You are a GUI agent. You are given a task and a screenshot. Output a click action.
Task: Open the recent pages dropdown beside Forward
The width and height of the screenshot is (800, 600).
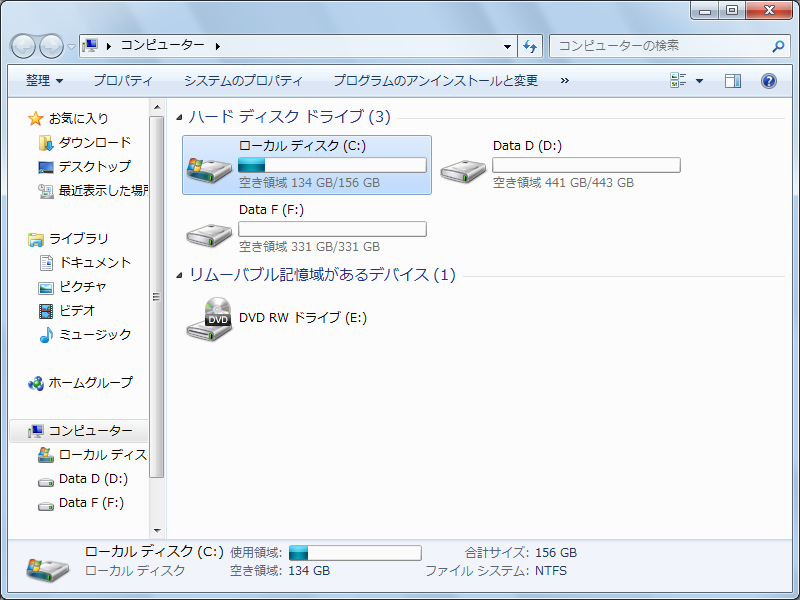click(71, 47)
